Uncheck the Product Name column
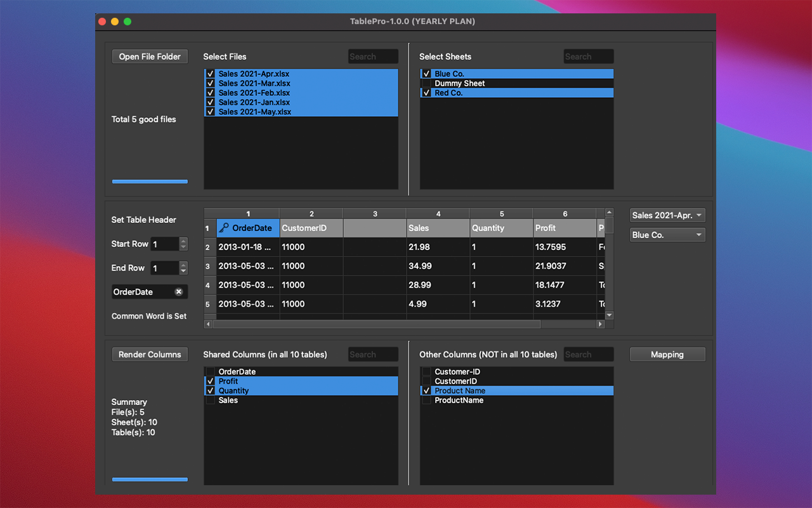Screen dimensions: 812x508 coord(427,391)
